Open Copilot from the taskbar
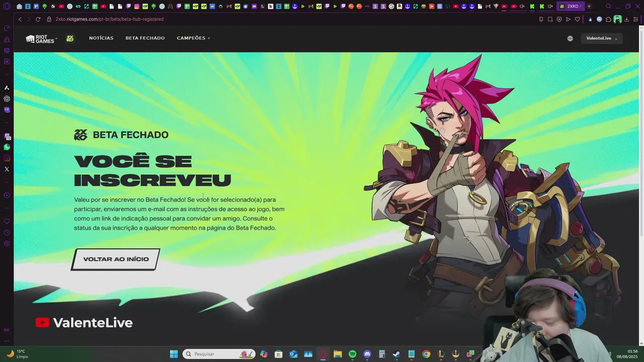 (264, 354)
